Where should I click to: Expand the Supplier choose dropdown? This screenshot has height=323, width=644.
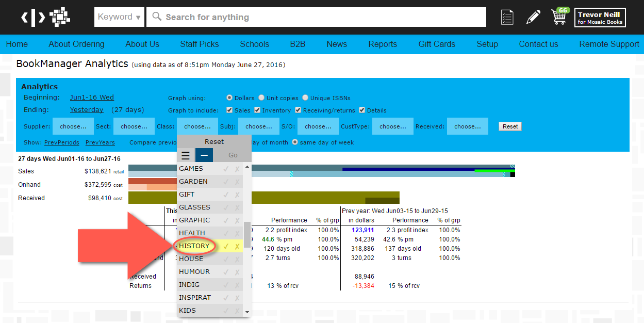(x=73, y=126)
